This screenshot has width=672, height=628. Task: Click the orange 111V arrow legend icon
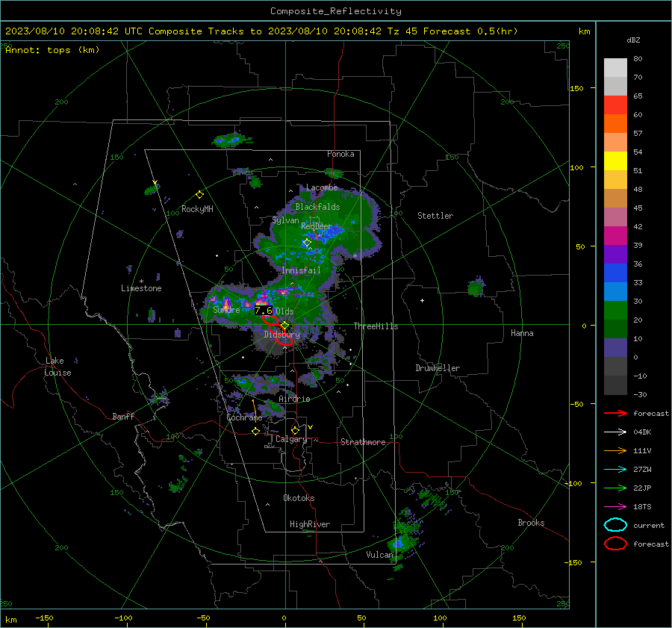[615, 450]
